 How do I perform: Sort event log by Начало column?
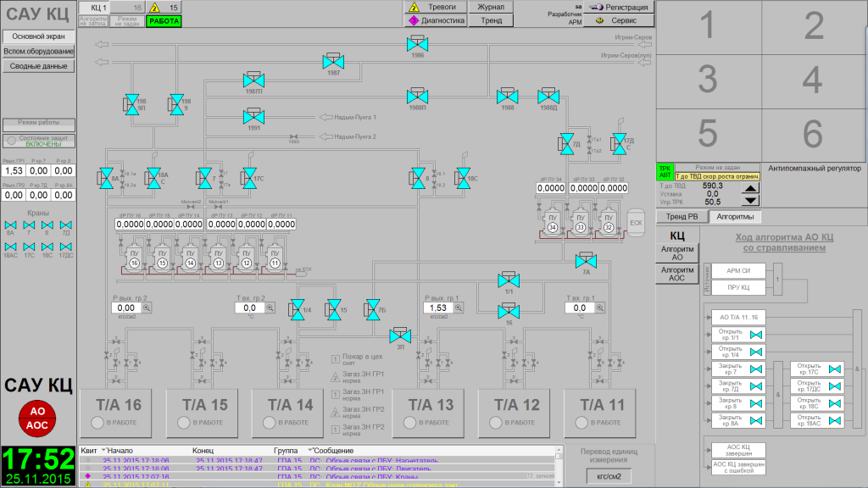coord(119,450)
